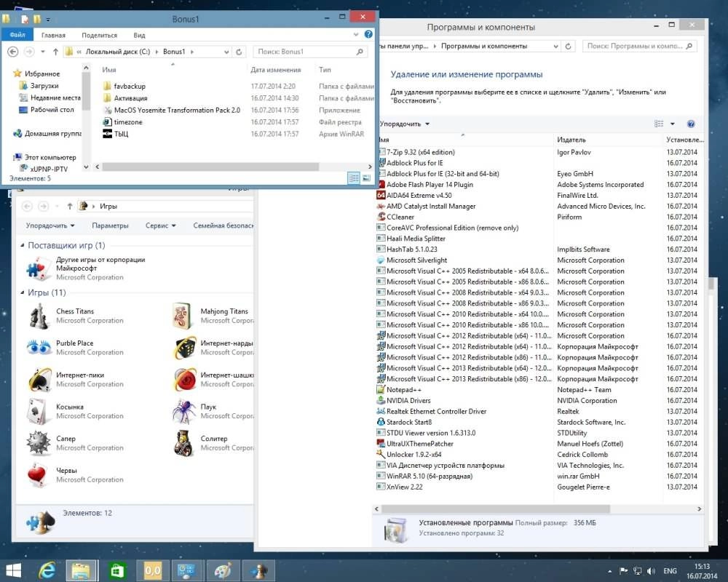Launch Косынка solitaire icon
728x582 pixels.
click(x=38, y=411)
